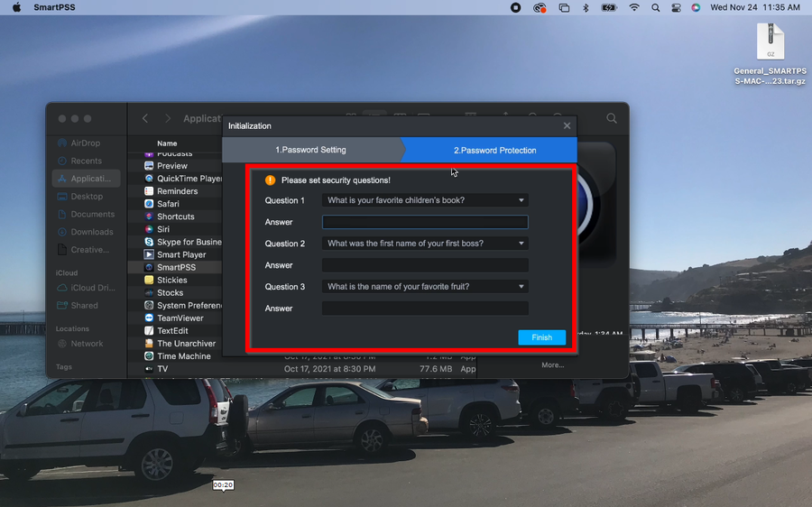The width and height of the screenshot is (812, 507).
Task: Close the Initialization dialog
Action: coord(567,126)
